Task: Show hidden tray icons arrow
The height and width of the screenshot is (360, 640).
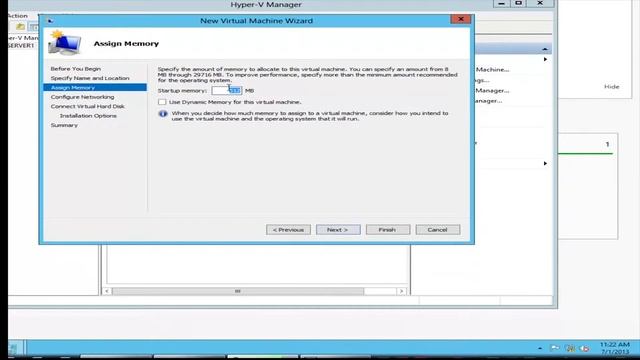Action: pos(540,348)
